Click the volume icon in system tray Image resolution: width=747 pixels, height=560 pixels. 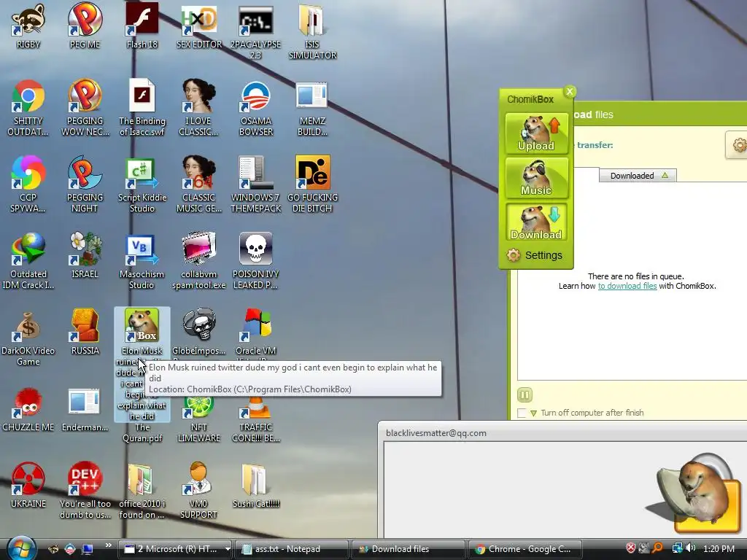(x=692, y=548)
